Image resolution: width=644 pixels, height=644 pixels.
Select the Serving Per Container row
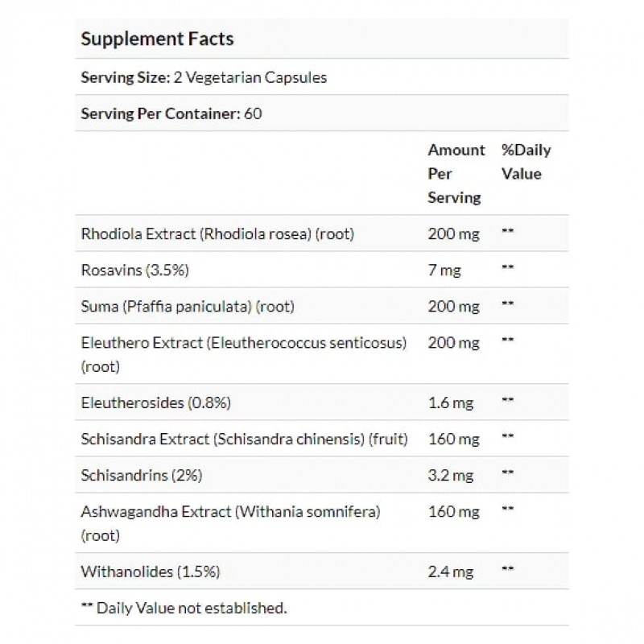tap(171, 114)
